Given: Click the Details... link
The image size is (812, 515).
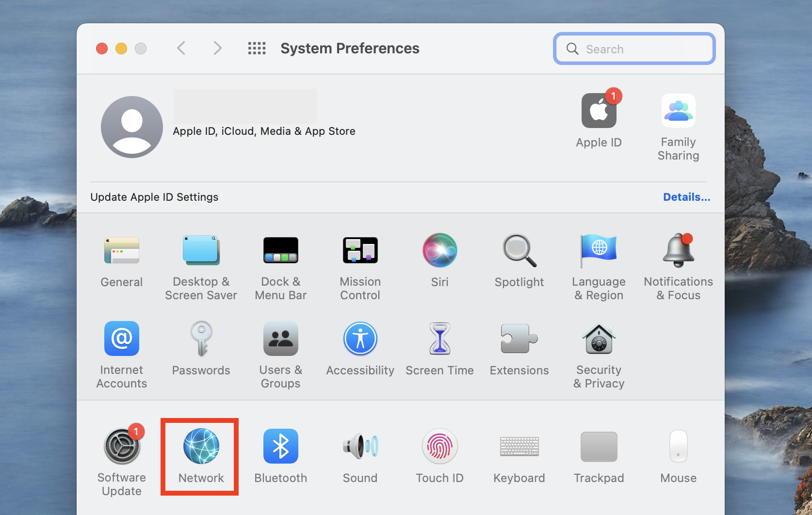Looking at the screenshot, I should point(686,197).
